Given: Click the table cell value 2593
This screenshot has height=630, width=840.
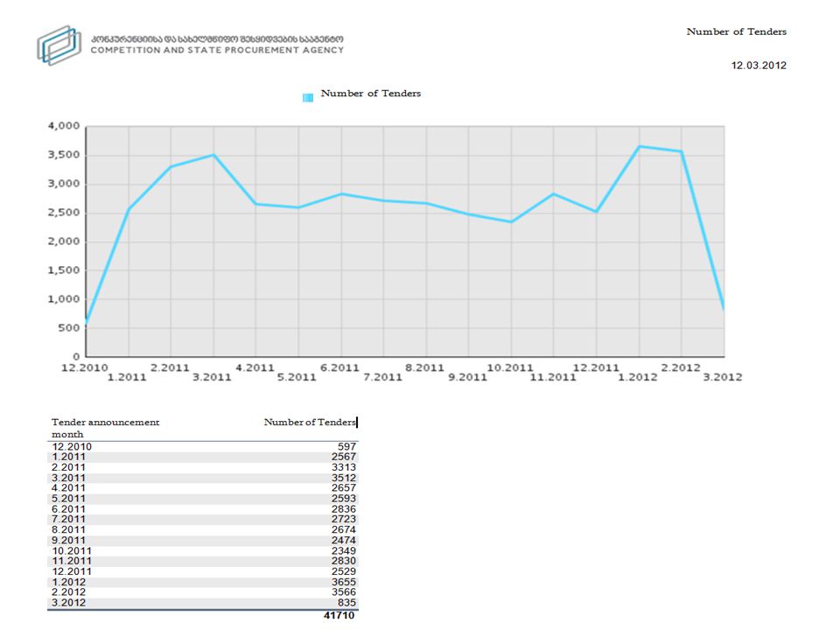Looking at the screenshot, I should click(x=343, y=498).
